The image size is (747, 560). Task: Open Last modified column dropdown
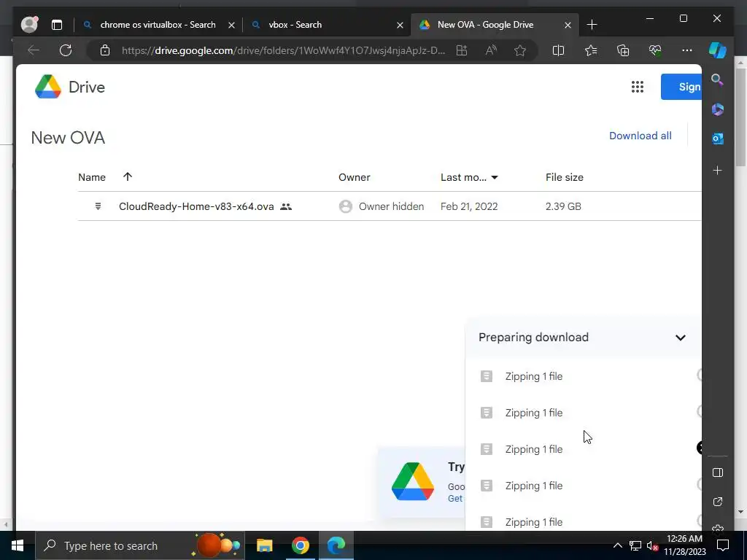(495, 178)
